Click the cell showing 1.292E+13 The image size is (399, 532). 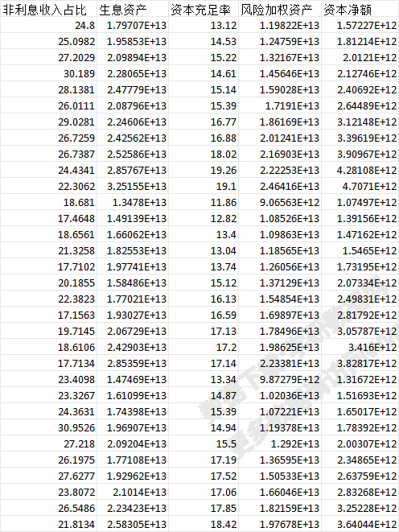280,443
